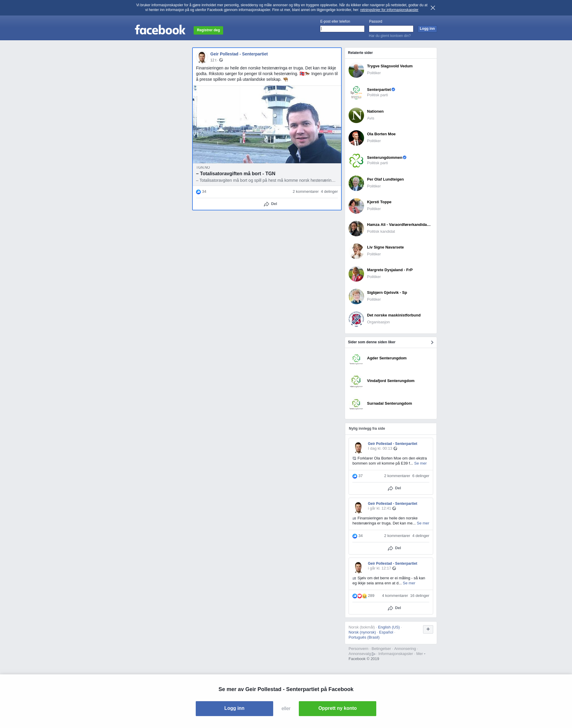
Task: Open the 'Mer' footer dropdown
Action: click(x=421, y=654)
